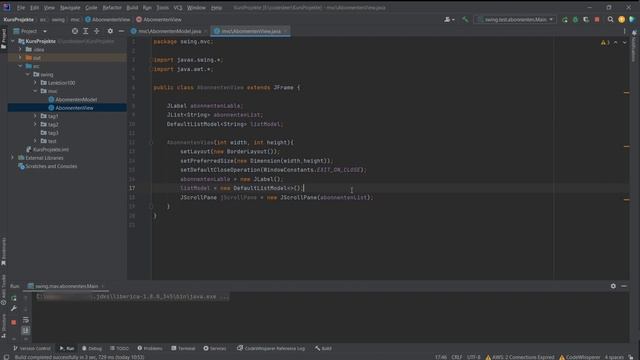
Task: Open the Navigate menu
Action: coord(70,7)
